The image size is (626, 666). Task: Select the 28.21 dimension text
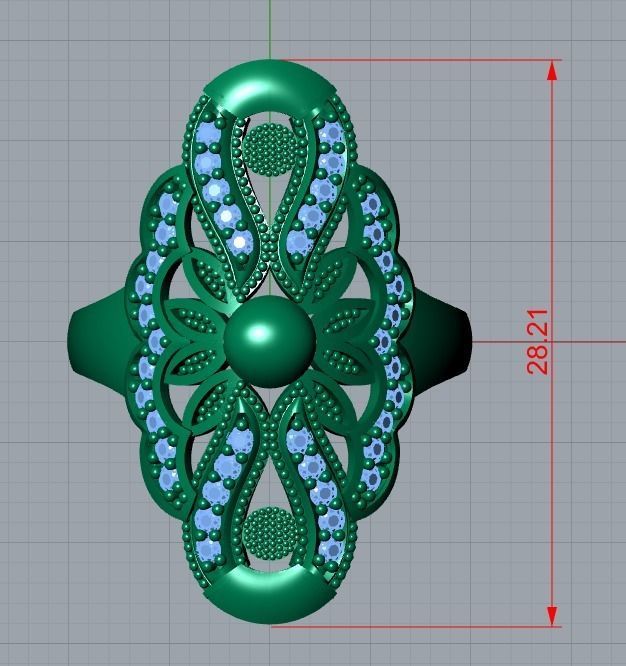click(x=537, y=342)
